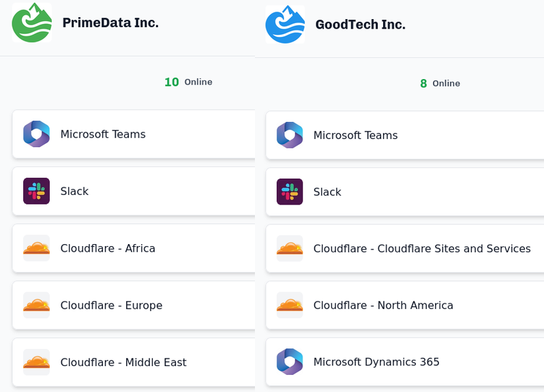This screenshot has height=392, width=544.
Task: Open Slack label under PrimeData
Action: click(74, 191)
